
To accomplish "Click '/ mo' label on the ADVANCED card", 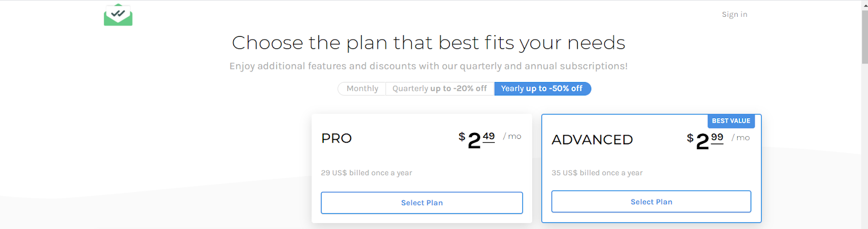I will pos(741,138).
